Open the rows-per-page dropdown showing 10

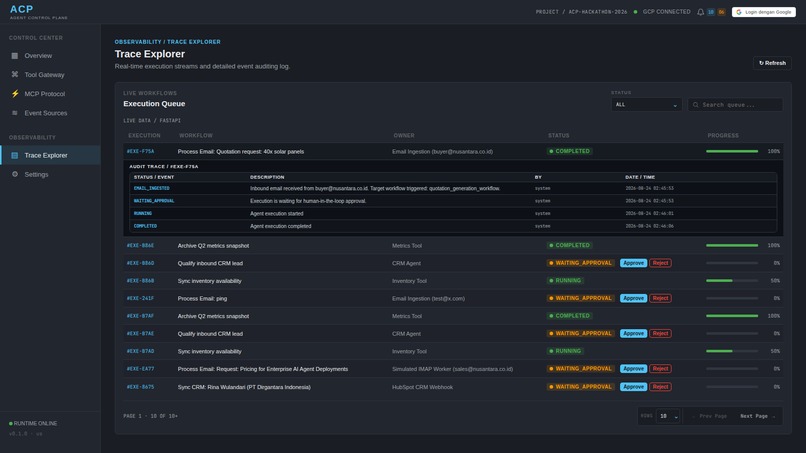pos(668,416)
